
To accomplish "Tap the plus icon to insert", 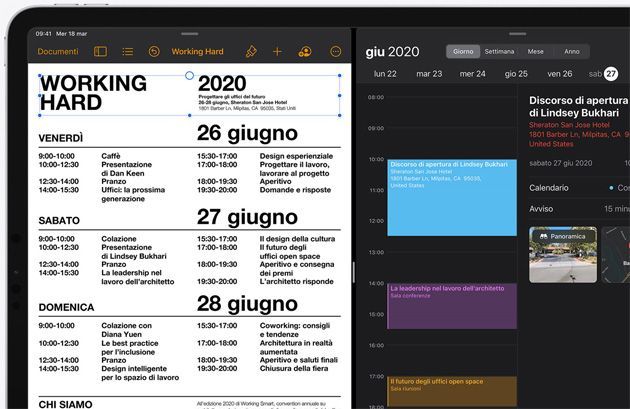I will (278, 51).
